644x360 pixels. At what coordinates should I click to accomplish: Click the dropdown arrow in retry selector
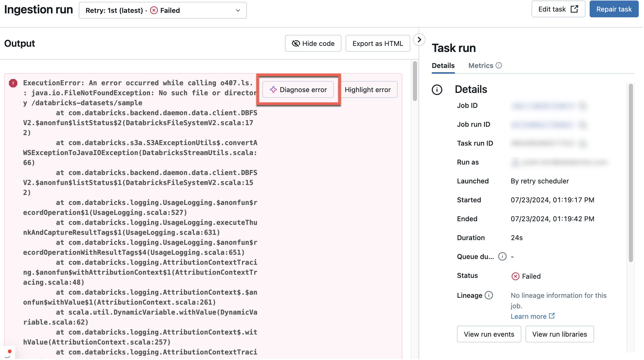pos(238,10)
